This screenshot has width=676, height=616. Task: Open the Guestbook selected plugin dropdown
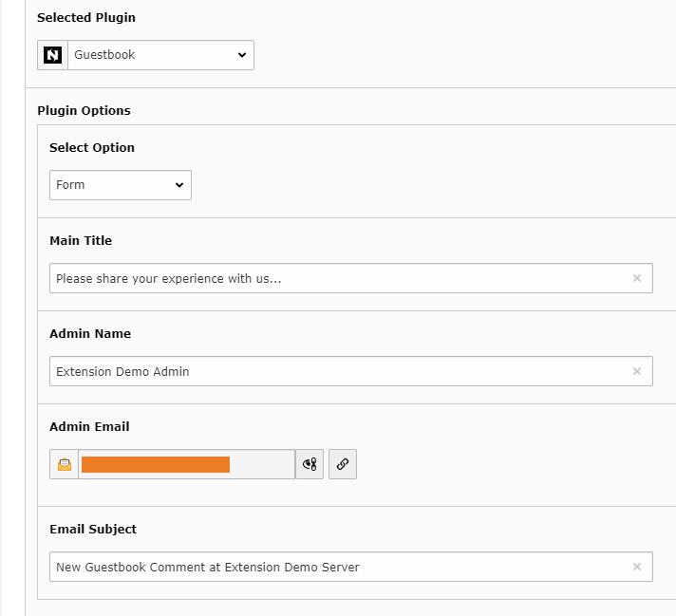[x=160, y=55]
